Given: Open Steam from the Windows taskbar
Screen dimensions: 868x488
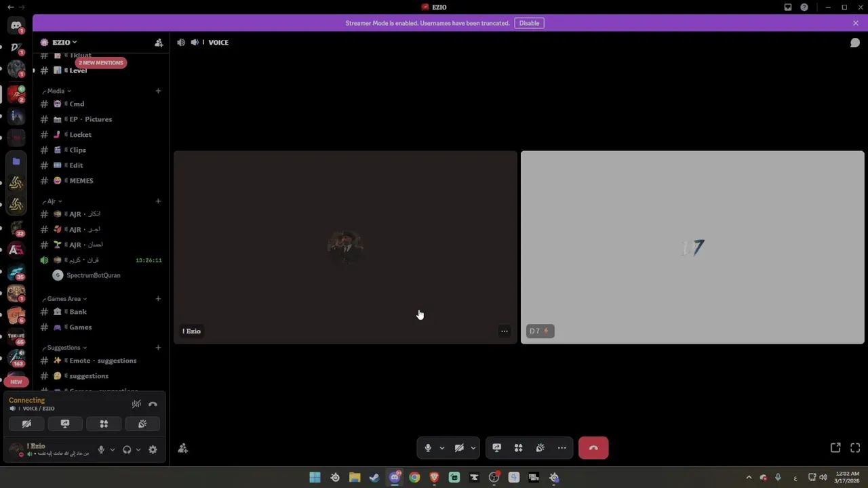Looking at the screenshot, I should click(x=374, y=478).
